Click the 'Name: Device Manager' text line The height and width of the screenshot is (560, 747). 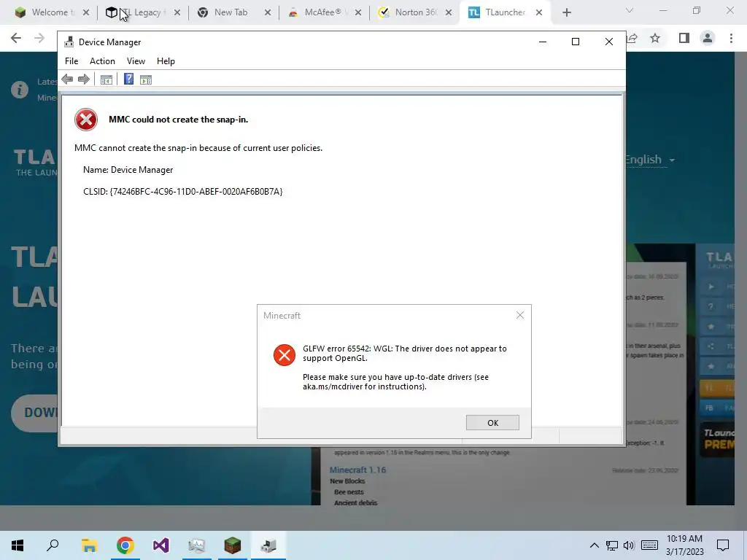[x=128, y=170]
